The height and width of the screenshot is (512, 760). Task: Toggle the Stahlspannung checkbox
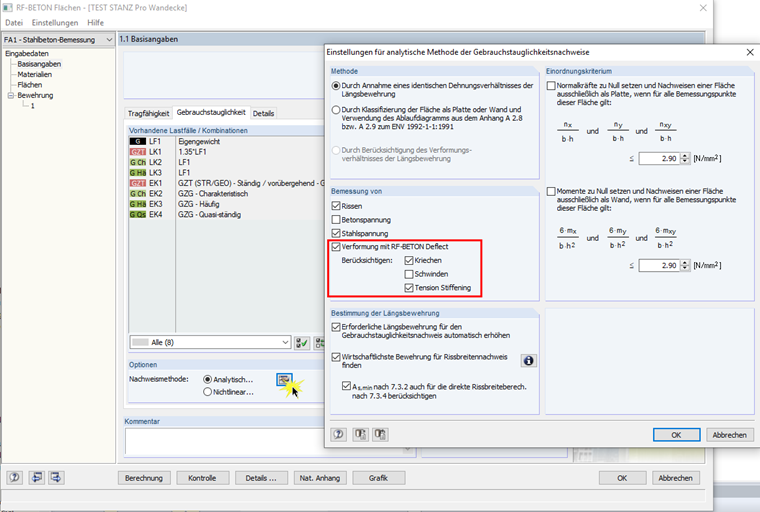[336, 233]
